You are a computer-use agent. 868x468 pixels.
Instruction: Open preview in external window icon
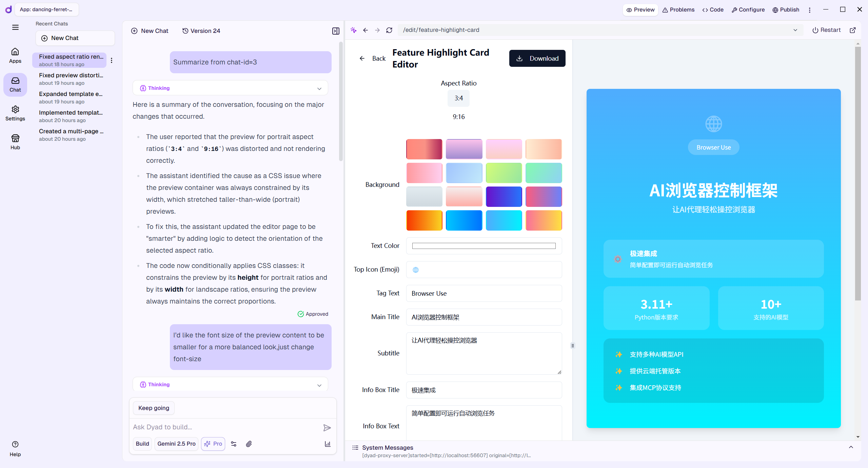coord(853,30)
